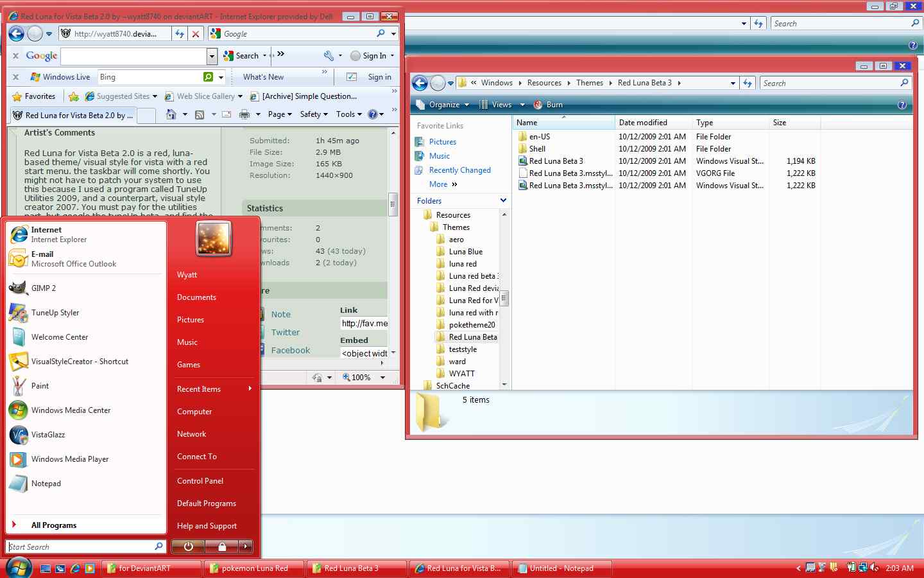
Task: Click the Explorer window Search box
Action: click(835, 83)
